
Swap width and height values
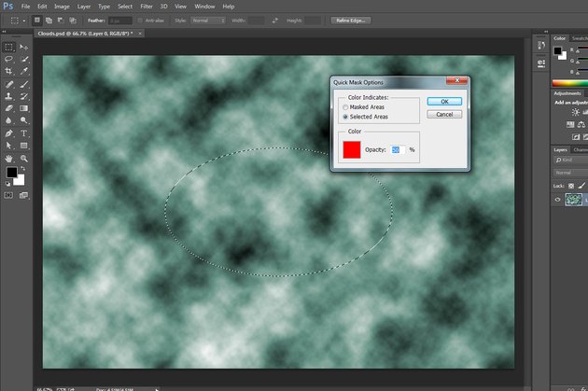click(275, 21)
